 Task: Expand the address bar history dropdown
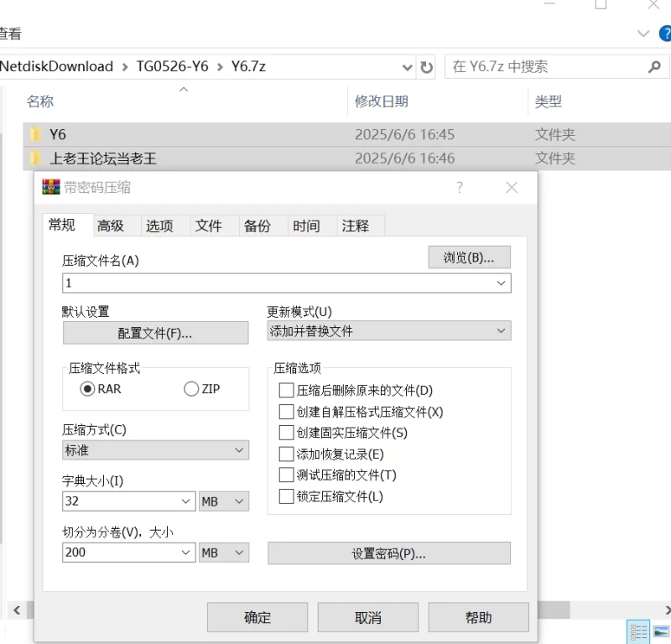coord(408,67)
